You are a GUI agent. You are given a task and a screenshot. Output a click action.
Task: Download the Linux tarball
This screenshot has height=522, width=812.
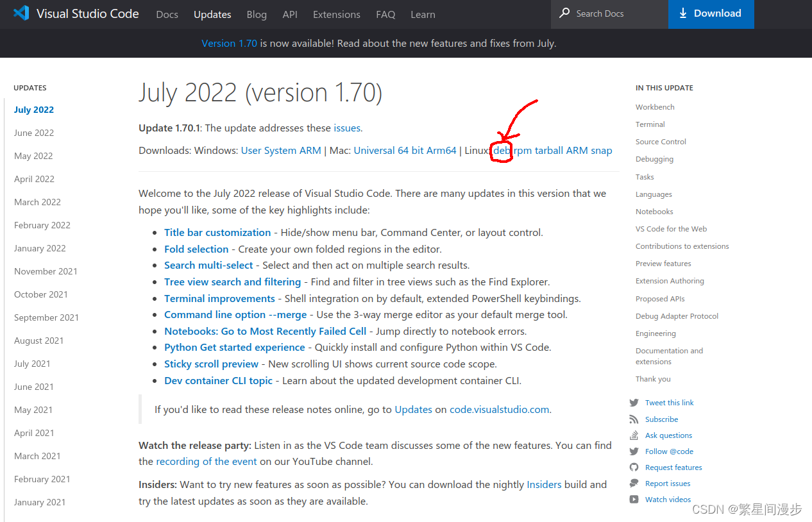click(x=549, y=151)
